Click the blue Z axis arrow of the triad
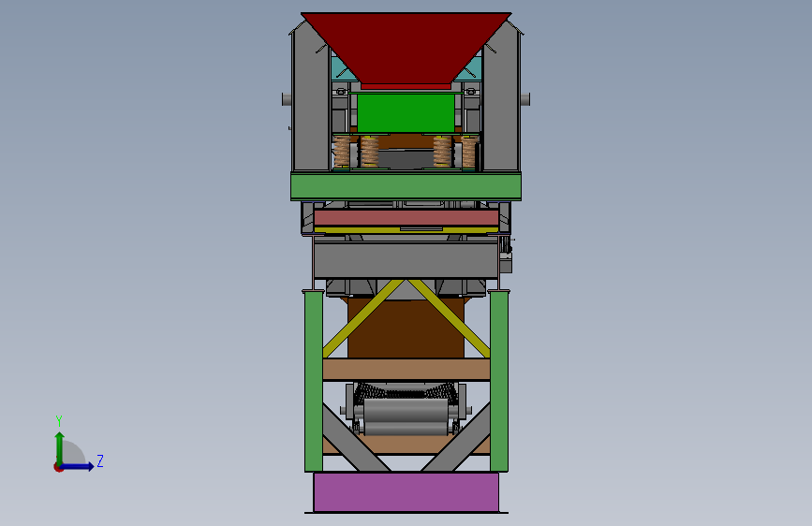 (x=78, y=466)
